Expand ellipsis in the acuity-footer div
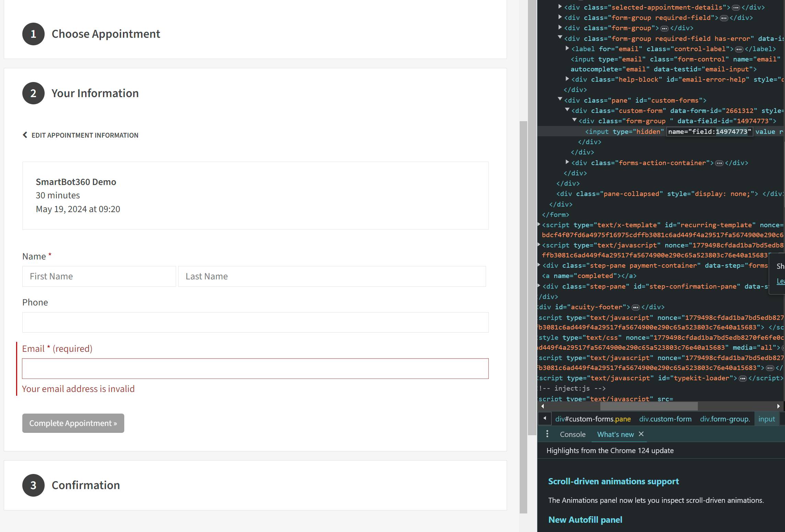785x532 pixels. (636, 307)
